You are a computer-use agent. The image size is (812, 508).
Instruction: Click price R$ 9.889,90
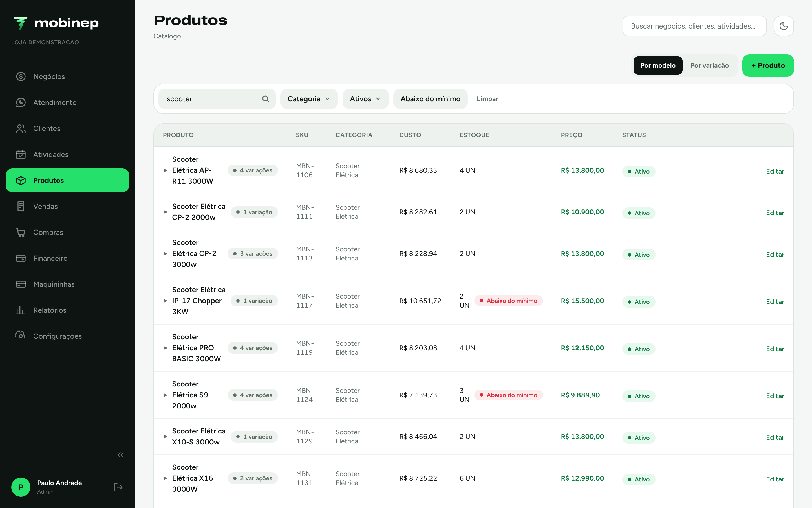(580, 395)
